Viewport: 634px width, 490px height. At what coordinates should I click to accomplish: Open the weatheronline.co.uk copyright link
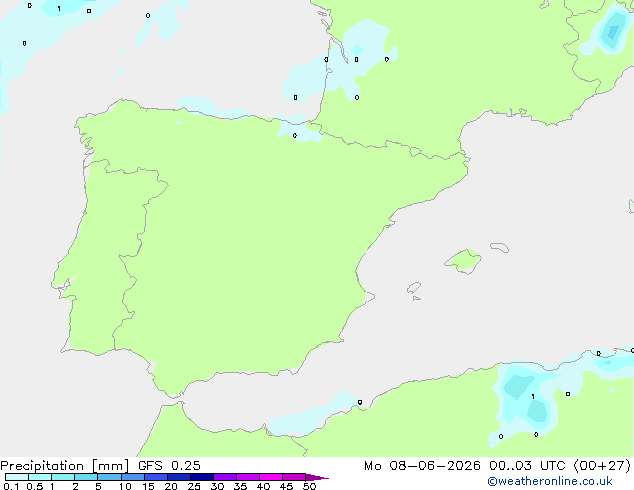549,481
